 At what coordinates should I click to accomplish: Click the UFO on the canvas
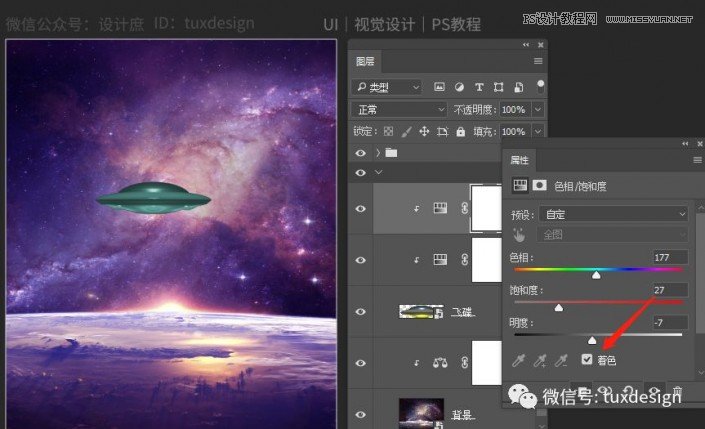pyautogui.click(x=153, y=198)
